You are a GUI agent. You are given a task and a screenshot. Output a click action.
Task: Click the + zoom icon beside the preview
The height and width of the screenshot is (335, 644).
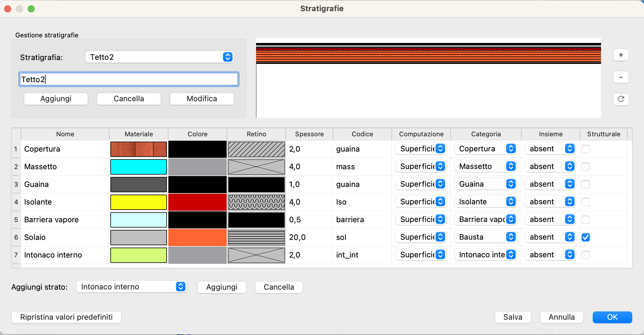[x=621, y=55]
